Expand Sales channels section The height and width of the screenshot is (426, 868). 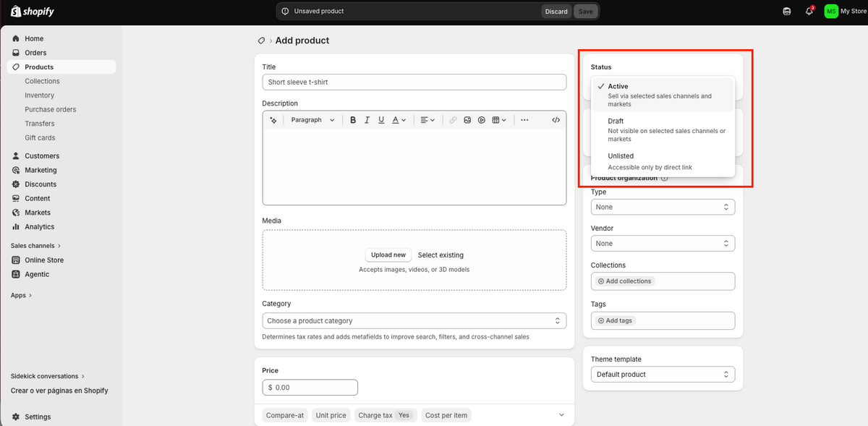36,246
